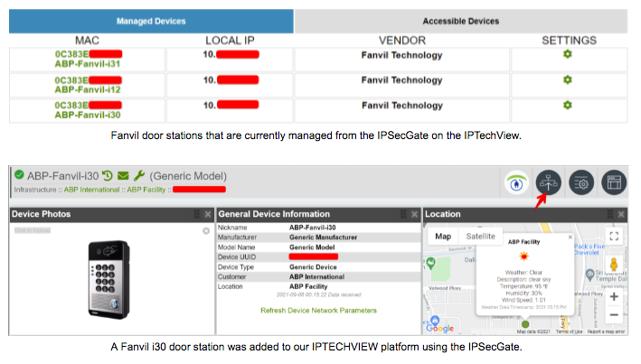Open the remote access touch icon
Image resolution: width=641 pixels, height=364 pixels.
[516, 182]
